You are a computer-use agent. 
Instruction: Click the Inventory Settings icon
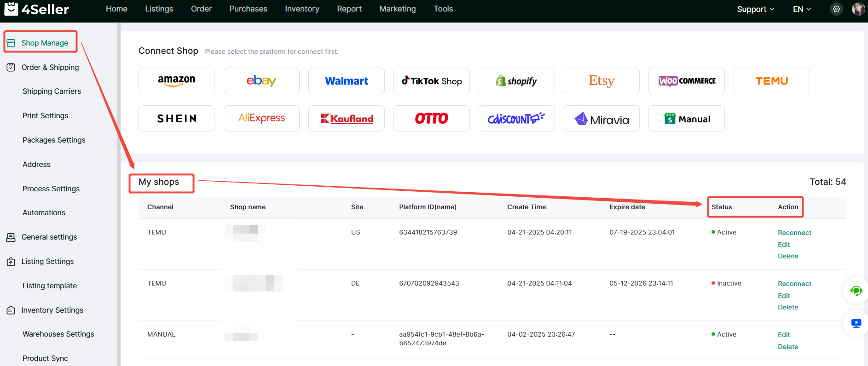[11, 310]
